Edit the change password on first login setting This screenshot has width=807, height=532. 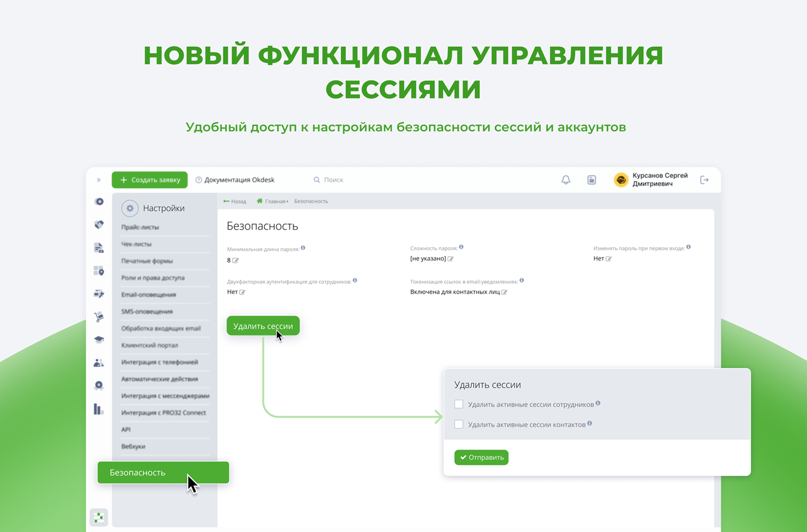(x=609, y=259)
